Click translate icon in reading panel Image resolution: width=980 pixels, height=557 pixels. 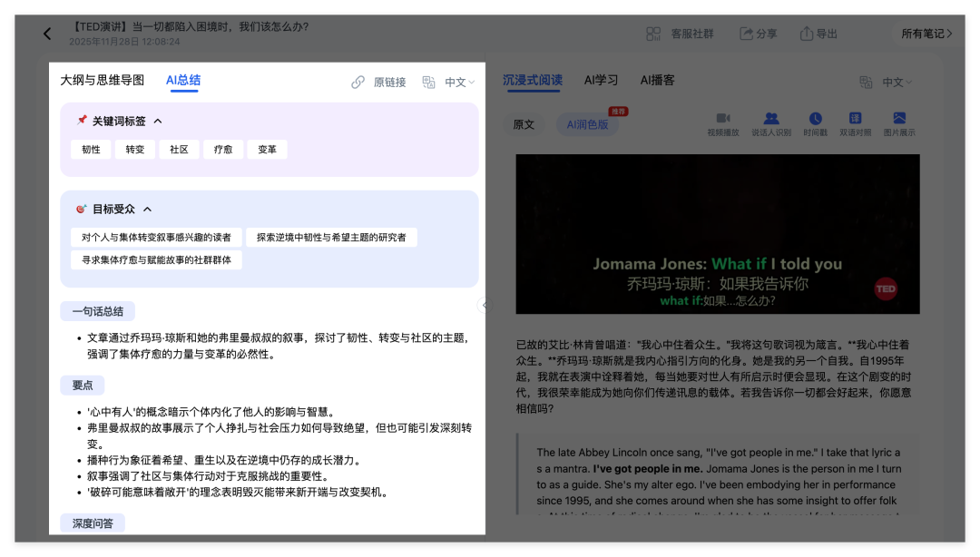866,82
